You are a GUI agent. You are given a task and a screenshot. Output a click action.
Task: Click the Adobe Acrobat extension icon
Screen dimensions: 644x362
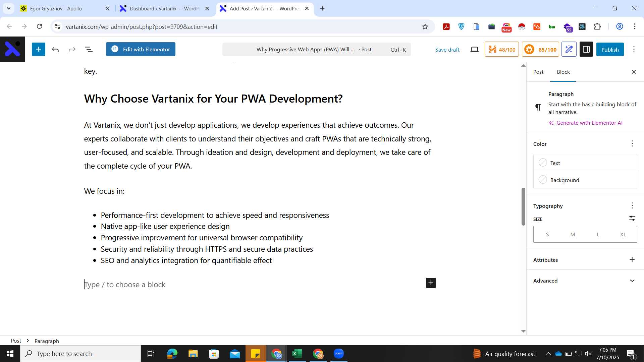(446, 27)
